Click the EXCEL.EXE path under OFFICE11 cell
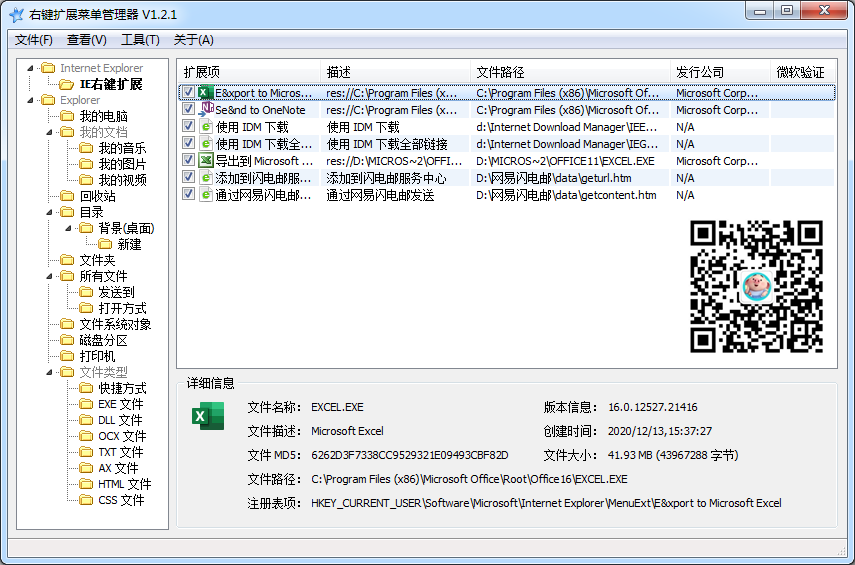 coord(565,161)
